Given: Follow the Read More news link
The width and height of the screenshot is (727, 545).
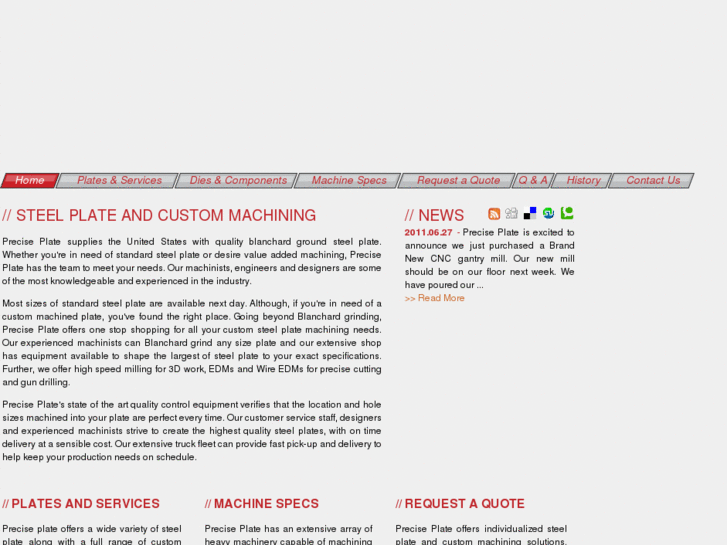Looking at the screenshot, I should click(434, 298).
